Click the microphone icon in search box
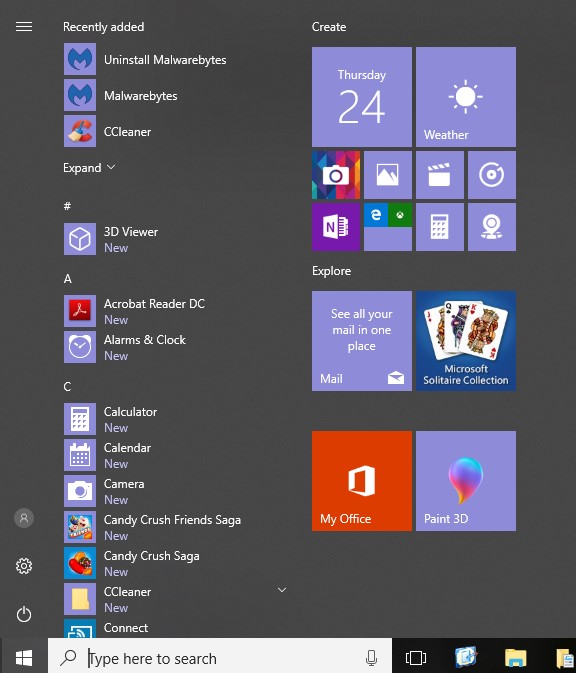The height and width of the screenshot is (673, 576). (x=371, y=658)
